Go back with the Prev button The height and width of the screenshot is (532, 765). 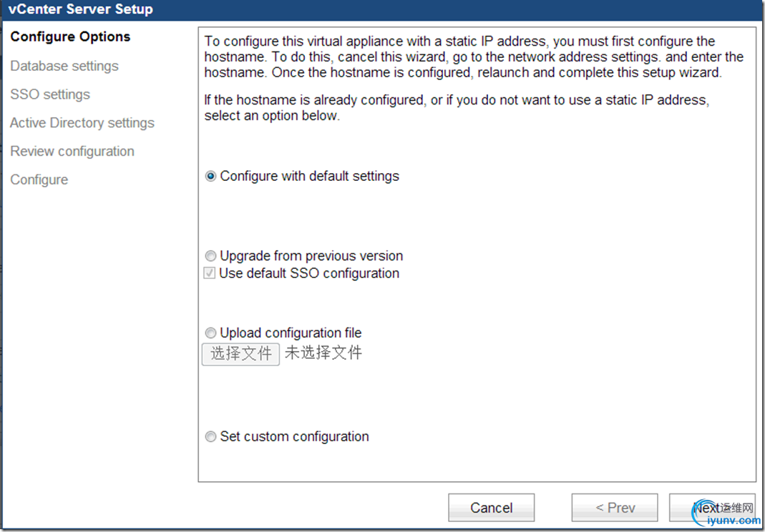coord(615,508)
